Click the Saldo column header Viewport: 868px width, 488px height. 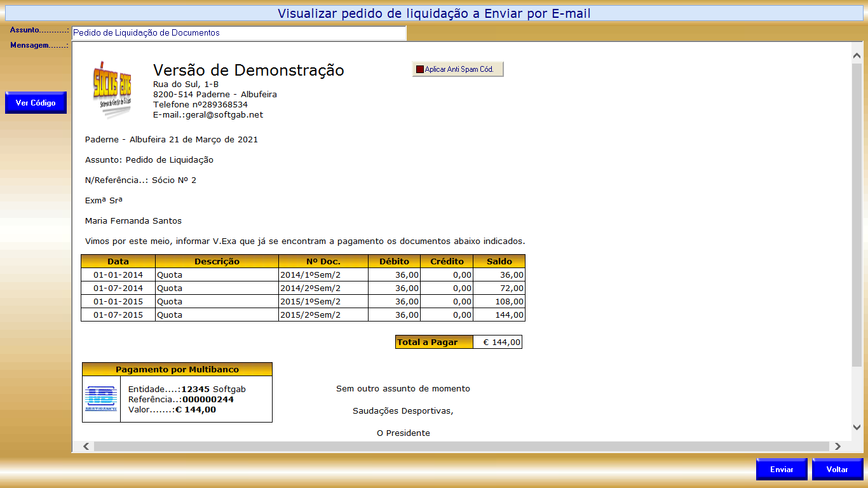(x=499, y=261)
